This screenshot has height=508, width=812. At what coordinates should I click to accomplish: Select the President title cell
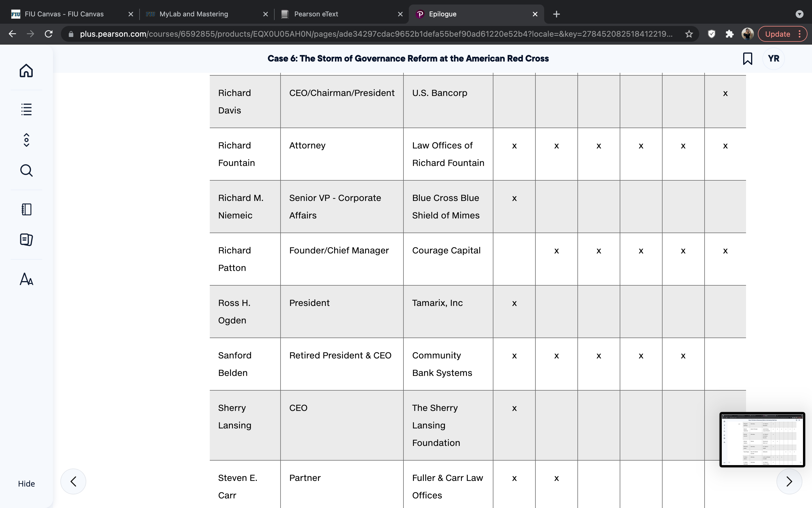342,312
